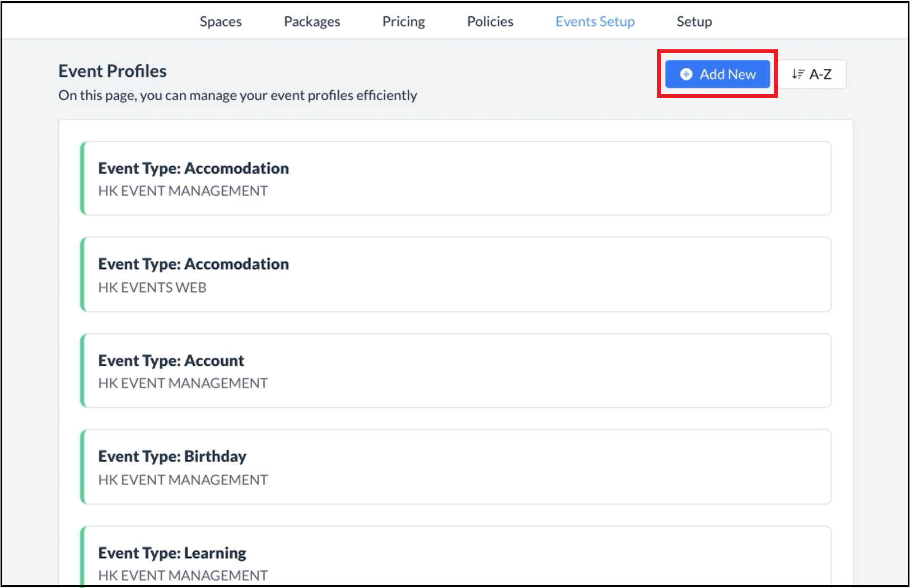
Task: Select the Event Type: Account profile card
Action: (456, 371)
